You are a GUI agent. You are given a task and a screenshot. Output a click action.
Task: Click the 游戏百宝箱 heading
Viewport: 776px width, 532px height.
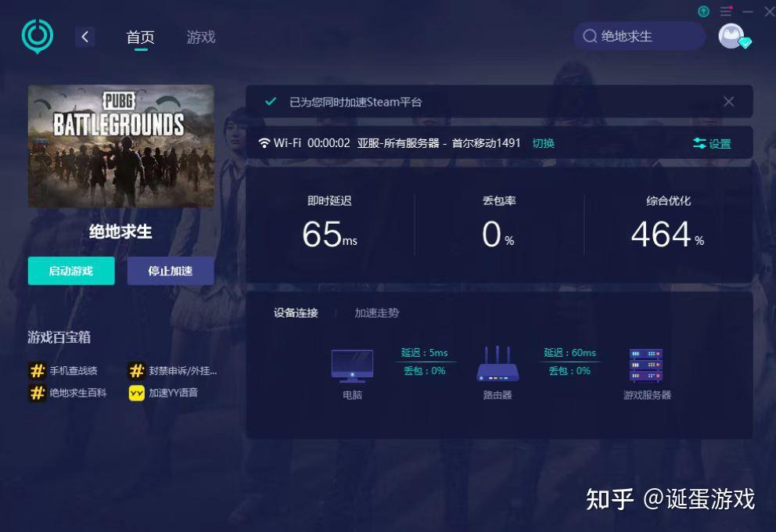[x=59, y=337]
